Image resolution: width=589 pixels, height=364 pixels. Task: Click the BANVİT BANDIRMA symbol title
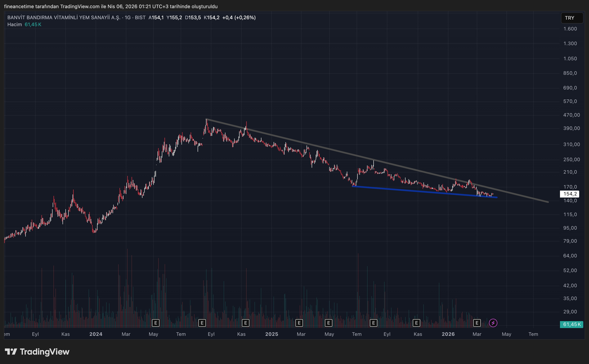64,18
